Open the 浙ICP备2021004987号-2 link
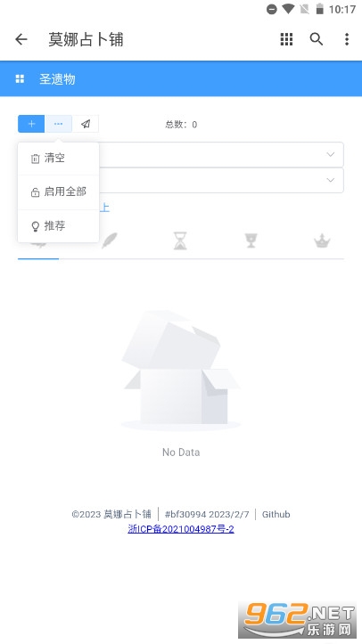This screenshot has width=362, height=644. tap(181, 528)
